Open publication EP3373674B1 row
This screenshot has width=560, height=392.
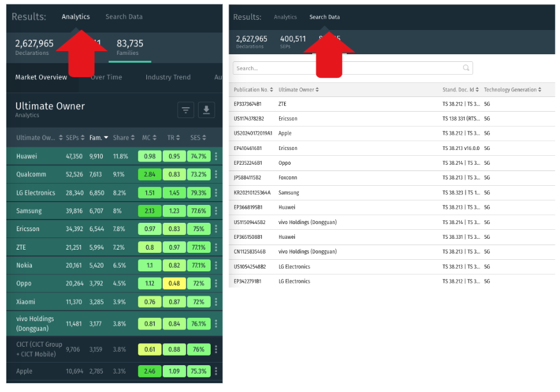pyautogui.click(x=392, y=104)
